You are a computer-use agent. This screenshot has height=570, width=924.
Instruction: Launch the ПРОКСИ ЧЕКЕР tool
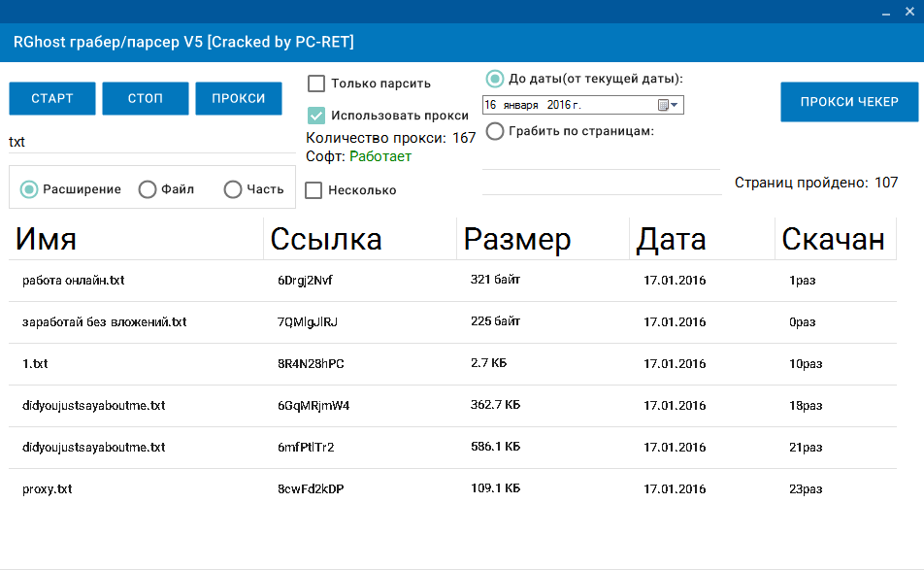(x=849, y=102)
